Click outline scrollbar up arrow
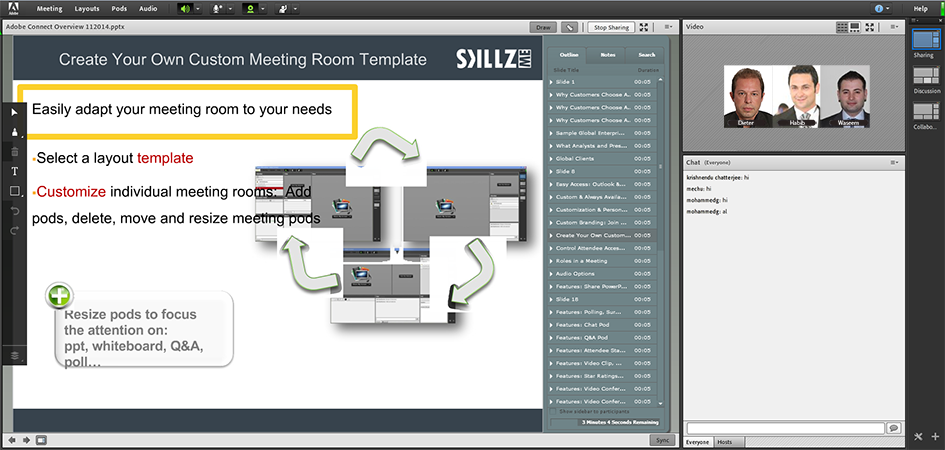Viewport: 945px width, 450px height. (661, 78)
